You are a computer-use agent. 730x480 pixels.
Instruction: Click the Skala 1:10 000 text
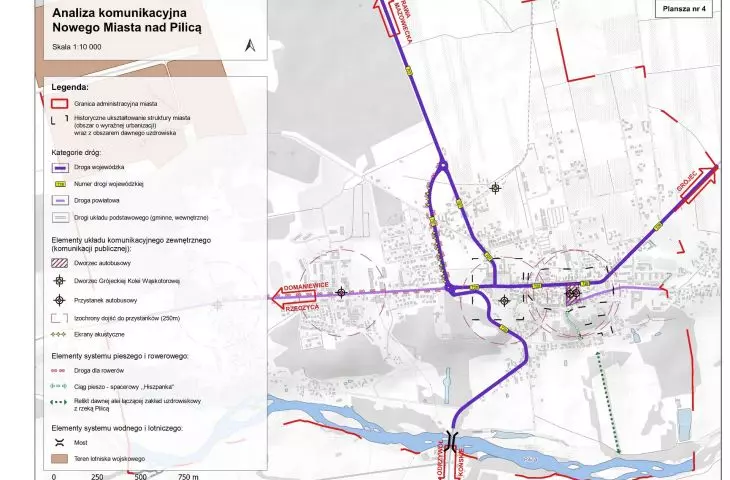[x=77, y=47]
